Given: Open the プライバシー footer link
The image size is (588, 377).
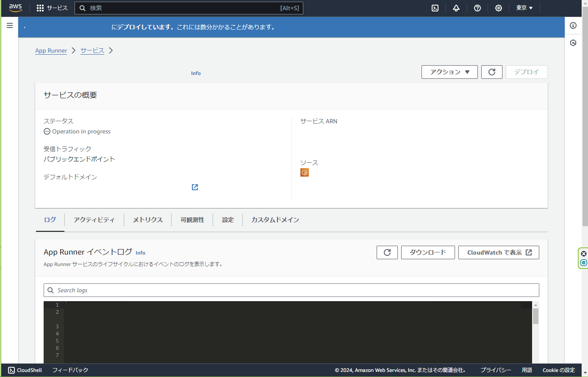Looking at the screenshot, I should pos(496,370).
